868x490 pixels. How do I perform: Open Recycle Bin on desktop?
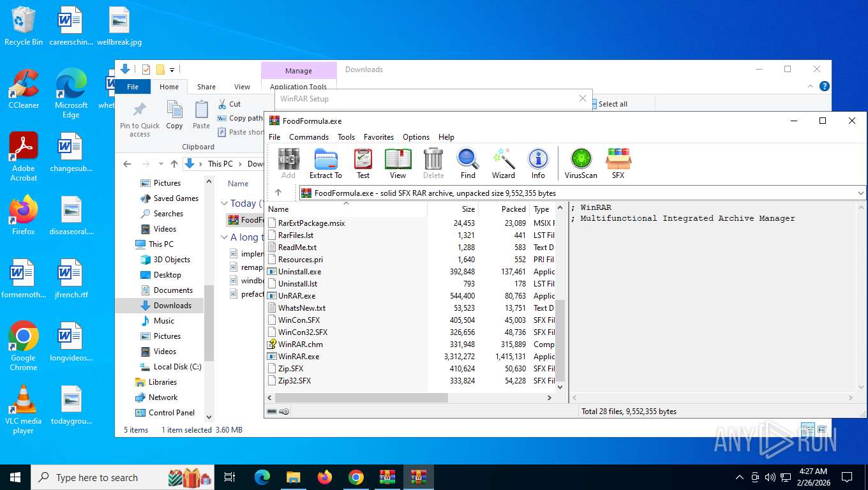click(24, 26)
